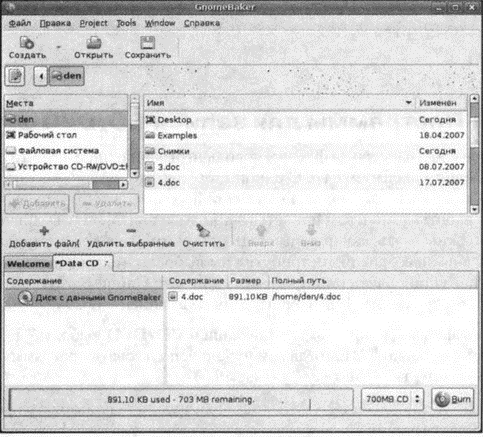Click the Добавить файл plus icon
The height and width of the screenshot is (437, 483).
(x=44, y=231)
